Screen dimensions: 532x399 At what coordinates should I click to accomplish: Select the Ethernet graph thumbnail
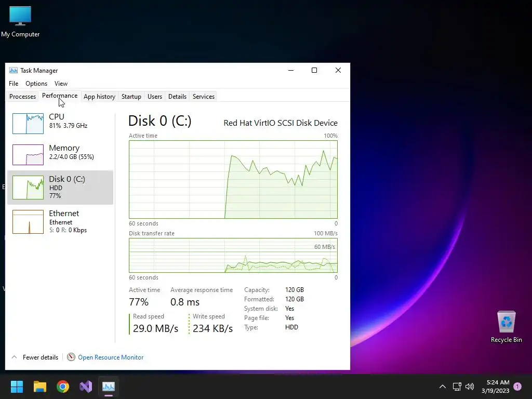28,222
